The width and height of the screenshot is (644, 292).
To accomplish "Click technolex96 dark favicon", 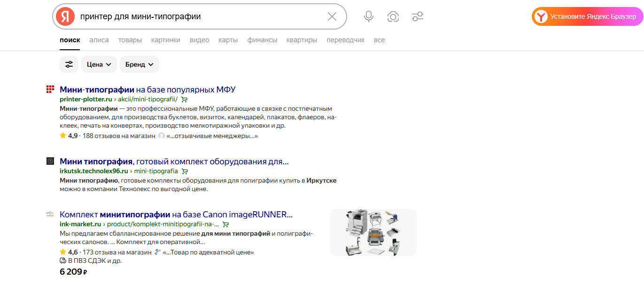I will [x=50, y=161].
